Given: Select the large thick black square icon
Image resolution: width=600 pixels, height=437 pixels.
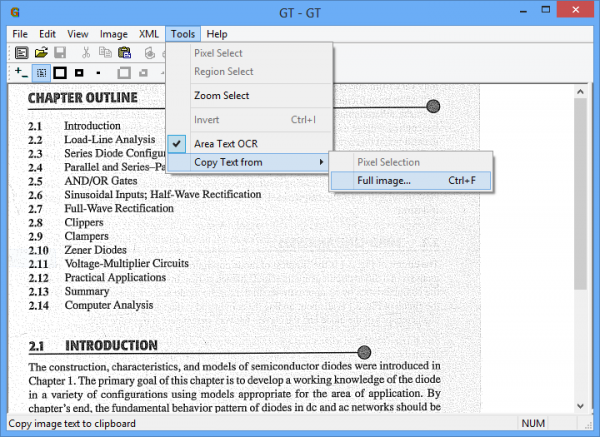Looking at the screenshot, I should [x=60, y=73].
